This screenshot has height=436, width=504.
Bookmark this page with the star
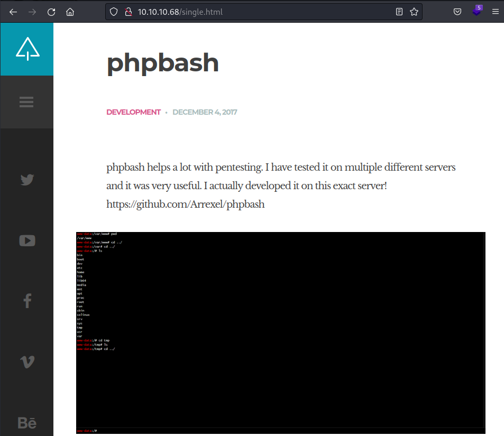(x=414, y=12)
